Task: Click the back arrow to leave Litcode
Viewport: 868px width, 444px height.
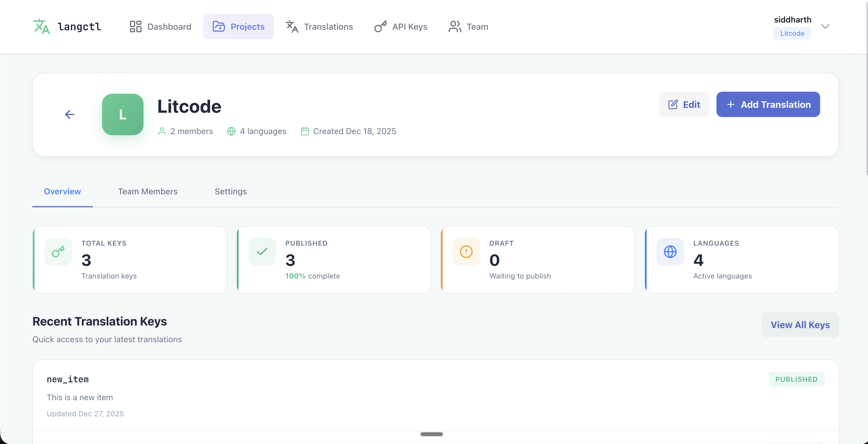Action: pos(69,114)
